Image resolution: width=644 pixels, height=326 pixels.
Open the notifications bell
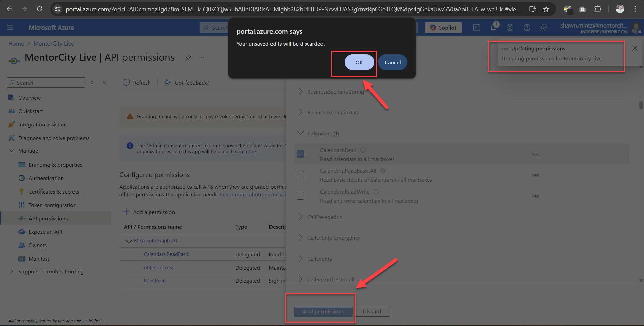(x=493, y=28)
